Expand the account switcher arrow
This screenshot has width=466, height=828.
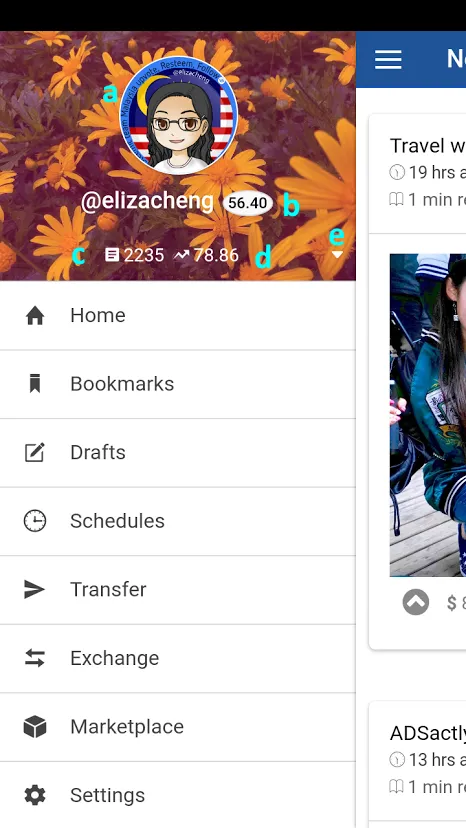pos(337,255)
